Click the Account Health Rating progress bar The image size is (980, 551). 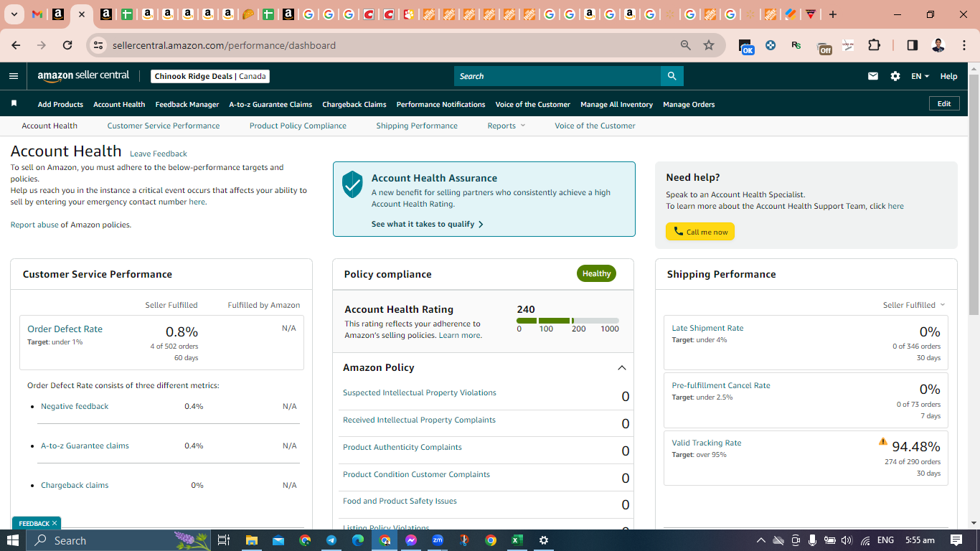pos(567,321)
